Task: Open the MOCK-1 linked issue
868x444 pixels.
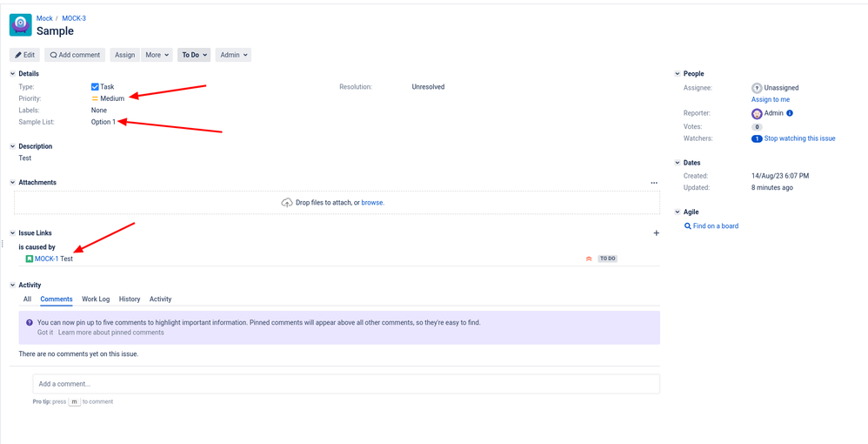Action: [46, 259]
